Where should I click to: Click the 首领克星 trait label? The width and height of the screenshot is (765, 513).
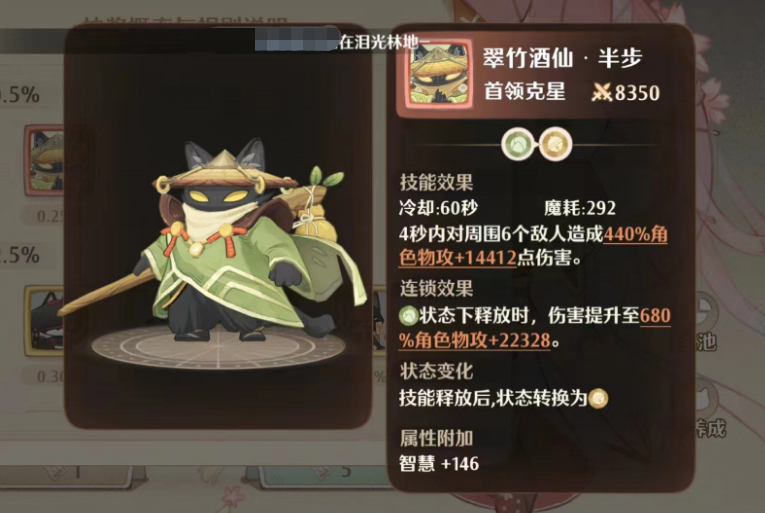(x=525, y=91)
